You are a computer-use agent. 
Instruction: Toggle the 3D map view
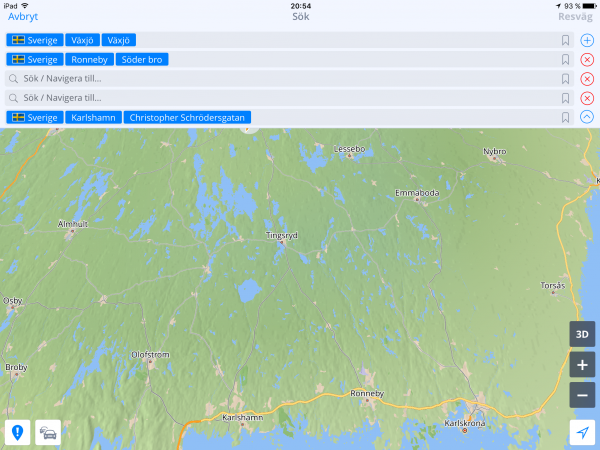pyautogui.click(x=582, y=333)
